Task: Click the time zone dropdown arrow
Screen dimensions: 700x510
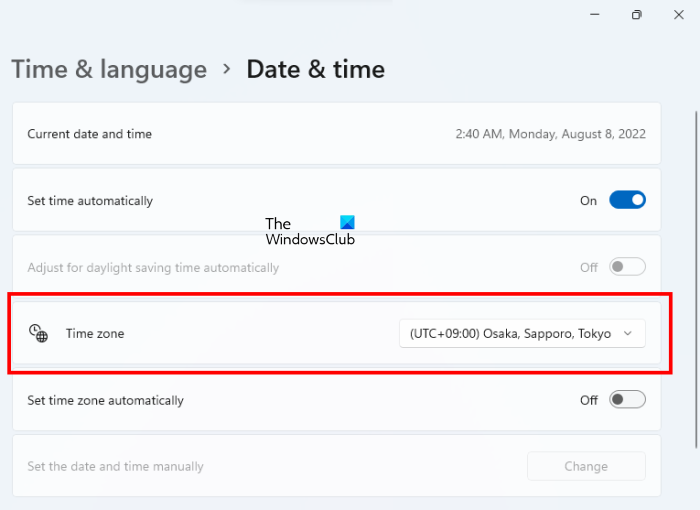Action: tap(628, 333)
